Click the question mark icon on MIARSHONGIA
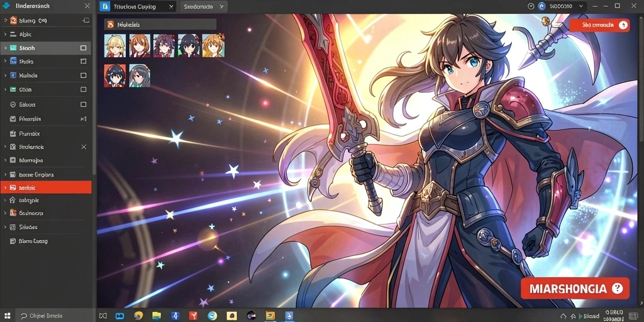Viewport: 644px width, 322px height. [617, 288]
